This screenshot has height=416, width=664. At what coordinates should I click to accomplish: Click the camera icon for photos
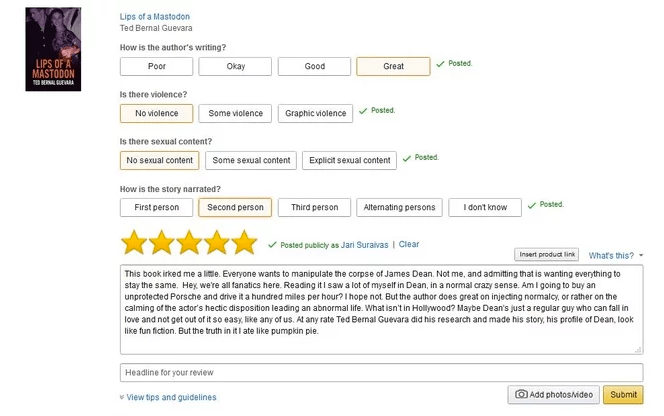(x=522, y=395)
